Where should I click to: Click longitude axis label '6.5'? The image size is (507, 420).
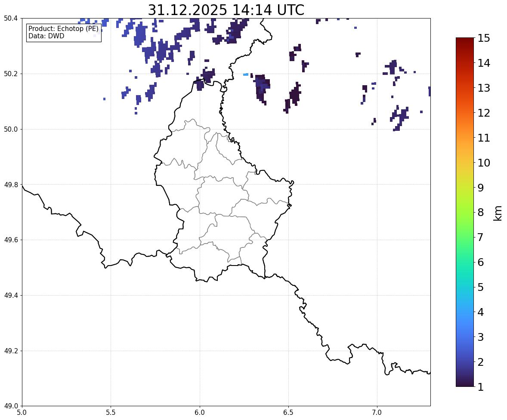tap(288, 413)
